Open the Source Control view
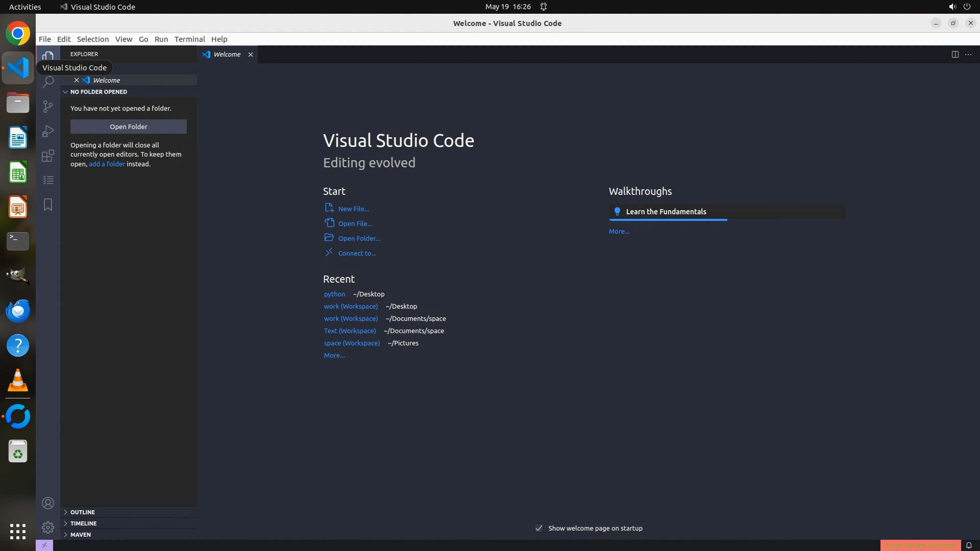This screenshot has width=980, height=551. pos(48,106)
